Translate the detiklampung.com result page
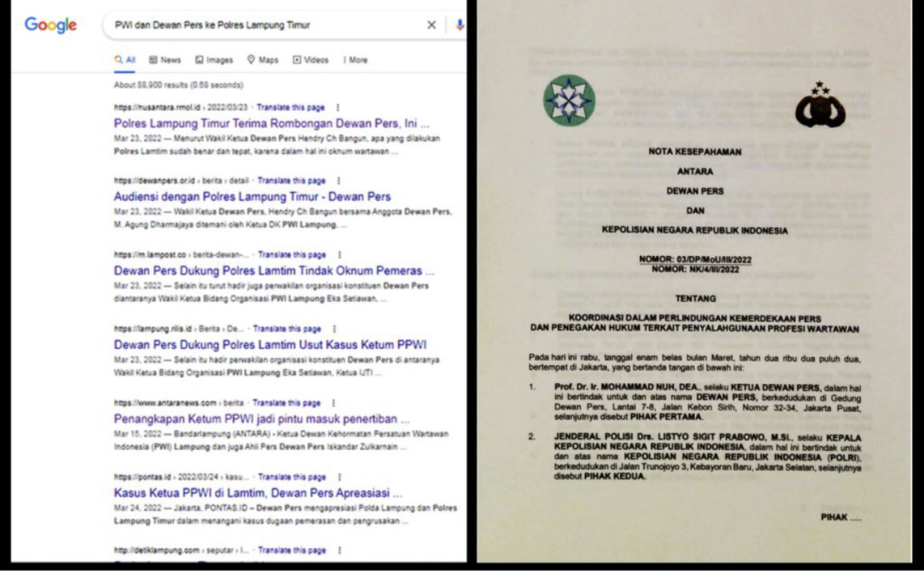The height and width of the screenshot is (578, 924). pyautogui.click(x=292, y=550)
